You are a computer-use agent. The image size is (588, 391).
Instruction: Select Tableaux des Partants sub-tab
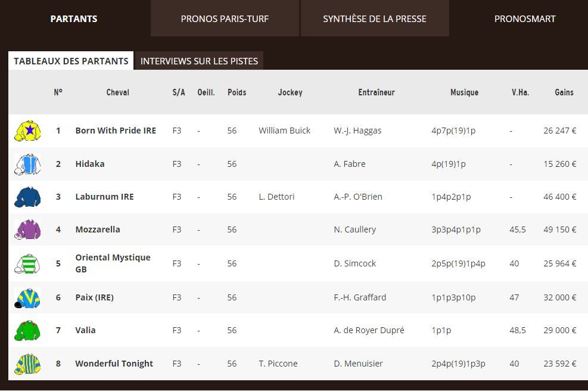point(71,61)
